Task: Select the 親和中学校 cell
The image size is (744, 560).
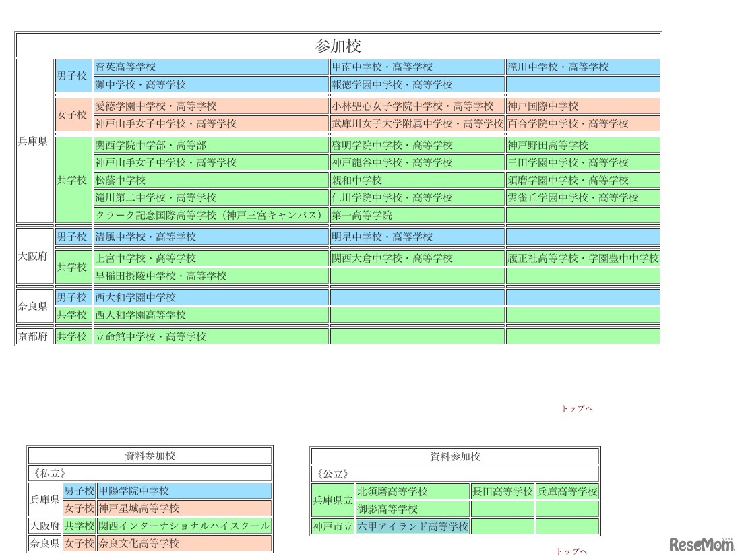Action: click(418, 180)
